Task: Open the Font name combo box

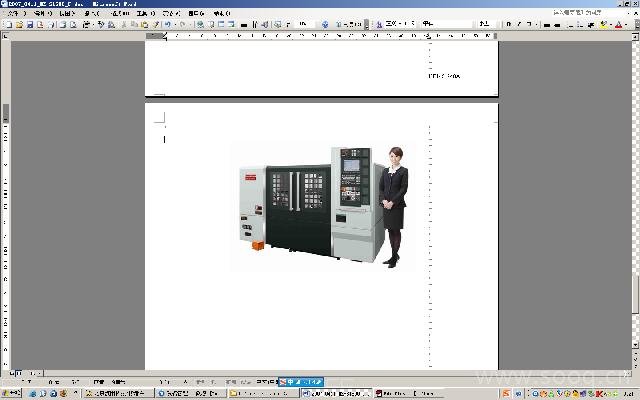Action: tap(449, 24)
